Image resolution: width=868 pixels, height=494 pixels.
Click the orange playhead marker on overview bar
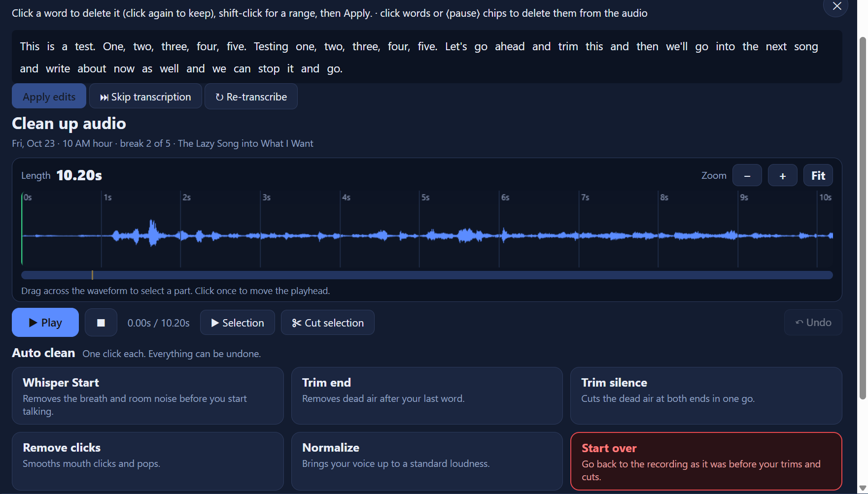coord(92,275)
